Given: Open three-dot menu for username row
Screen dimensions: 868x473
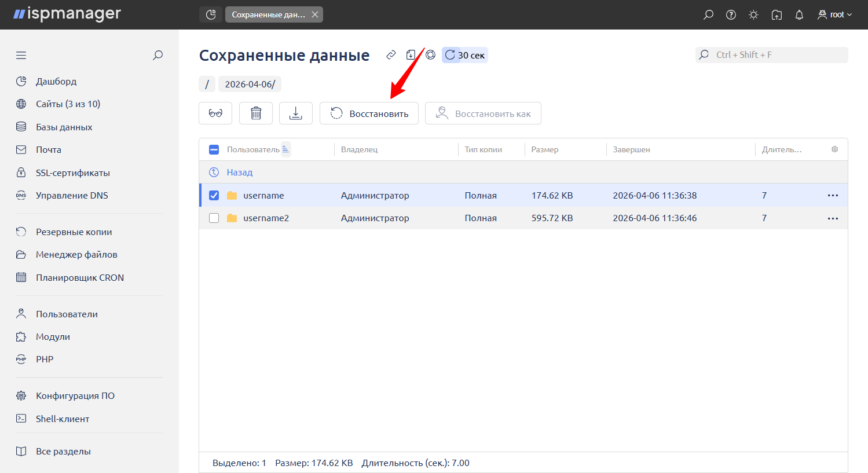Looking at the screenshot, I should (x=833, y=196).
